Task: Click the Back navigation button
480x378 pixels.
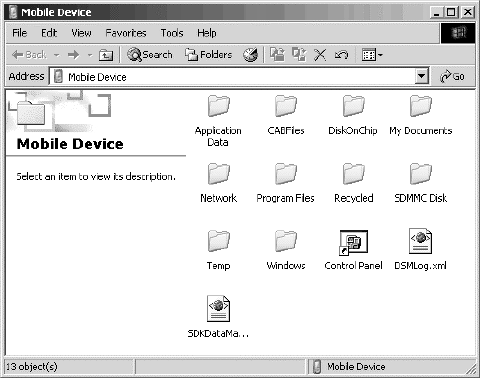Action: [x=29, y=55]
